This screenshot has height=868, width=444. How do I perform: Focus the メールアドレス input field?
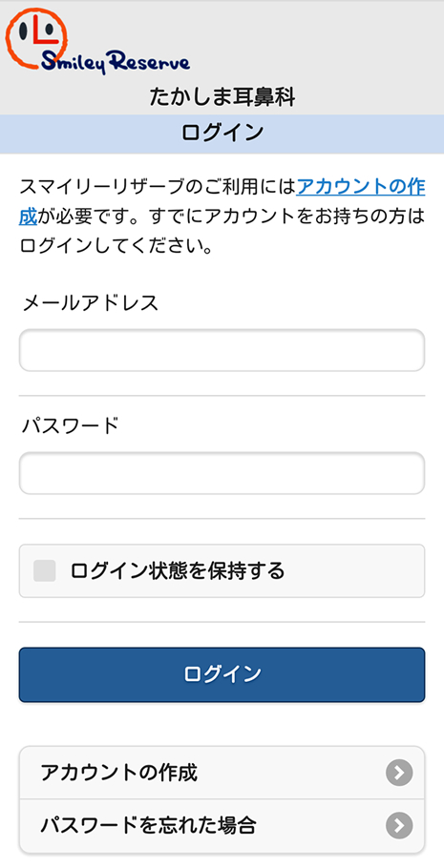coord(222,350)
